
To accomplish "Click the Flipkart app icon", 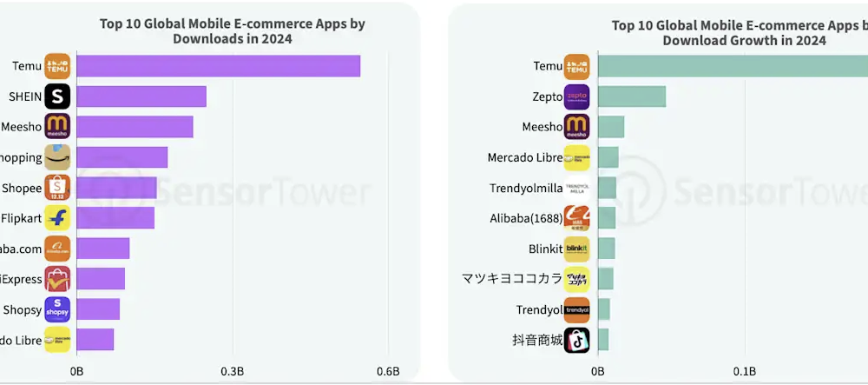I will pos(57,218).
